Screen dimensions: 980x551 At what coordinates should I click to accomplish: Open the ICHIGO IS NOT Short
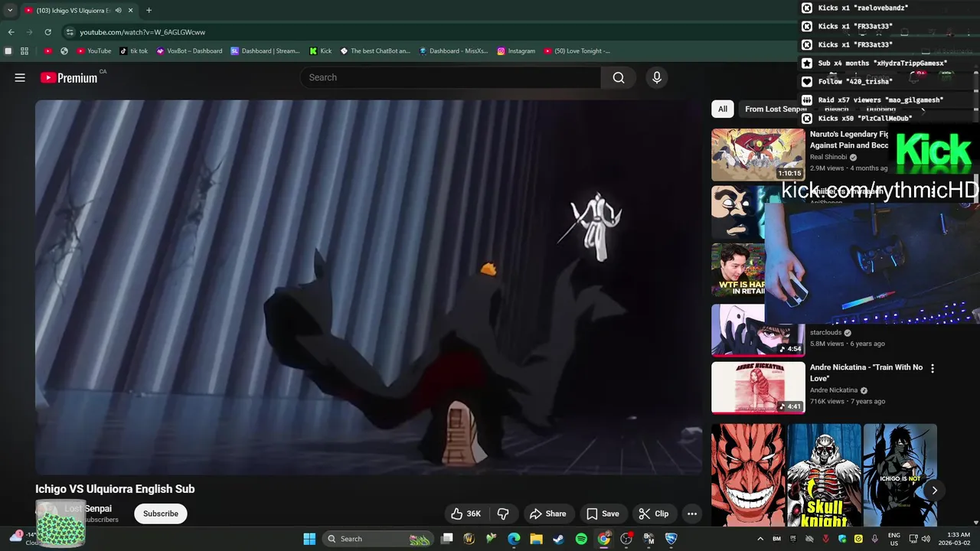900,475
